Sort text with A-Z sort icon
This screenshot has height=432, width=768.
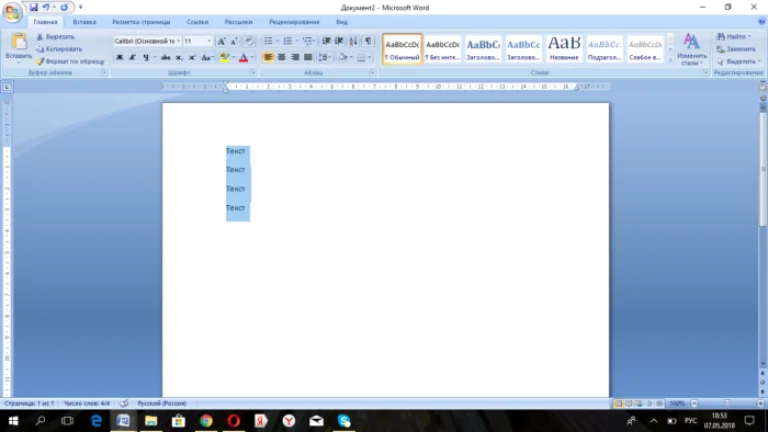click(x=353, y=41)
